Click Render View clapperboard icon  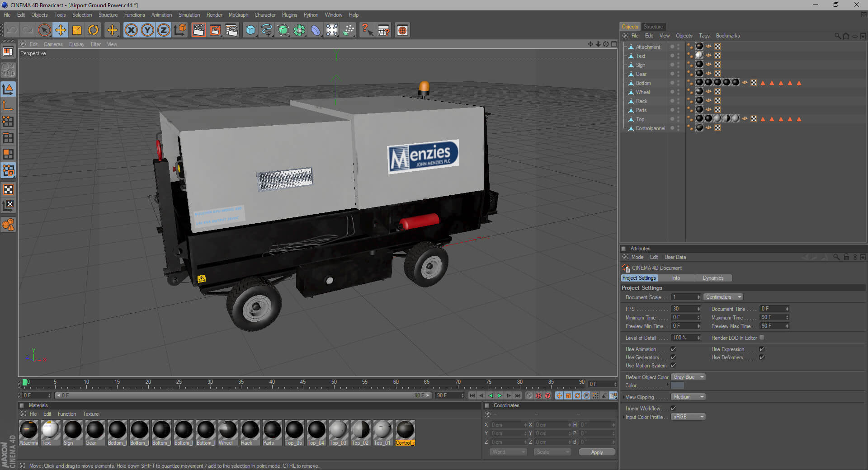198,30
